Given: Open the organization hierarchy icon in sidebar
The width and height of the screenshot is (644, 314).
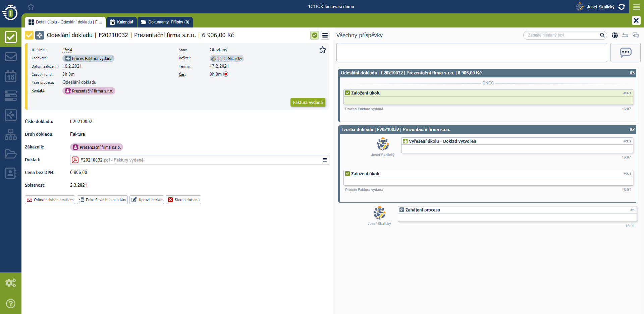Looking at the screenshot, I should point(11,134).
